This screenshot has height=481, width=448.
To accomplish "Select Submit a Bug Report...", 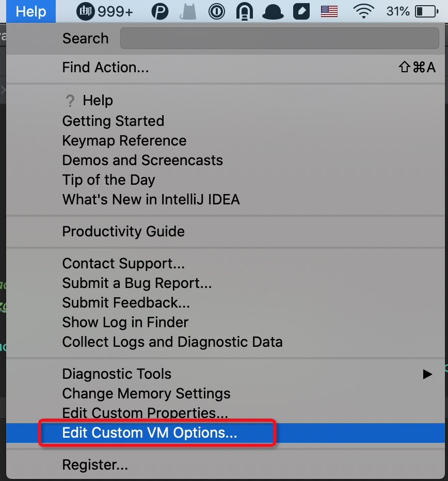I will pyautogui.click(x=226, y=283).
